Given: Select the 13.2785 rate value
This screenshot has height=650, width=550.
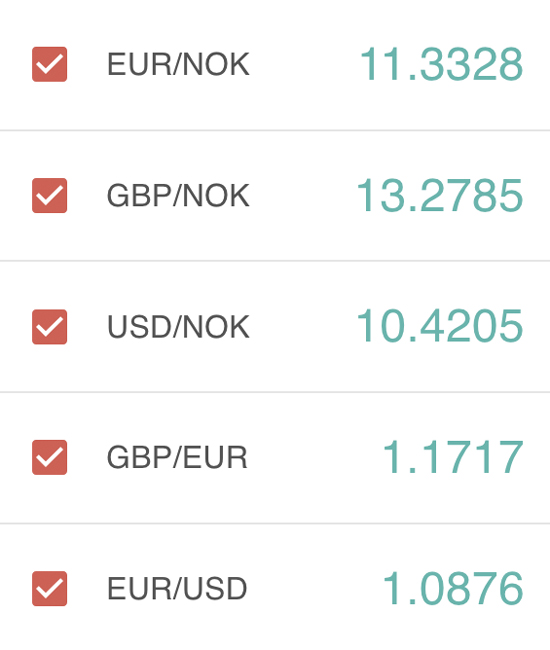Looking at the screenshot, I should point(439,195).
